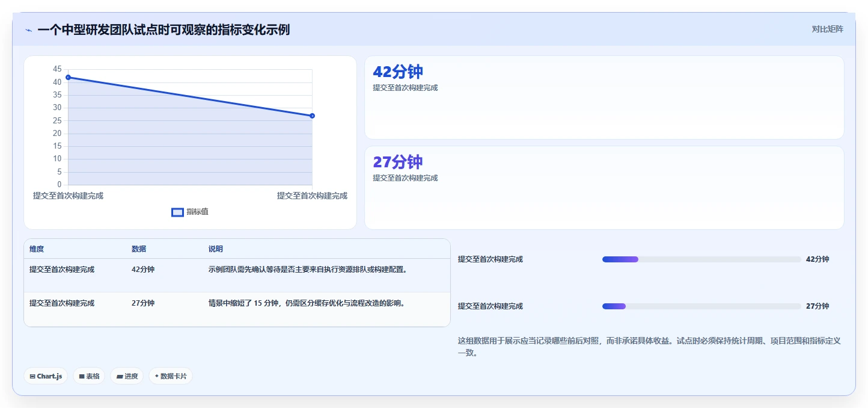Image resolution: width=868 pixels, height=408 pixels.
Task: Click the 42分钟 value right of the progress bar
Action: point(818,259)
